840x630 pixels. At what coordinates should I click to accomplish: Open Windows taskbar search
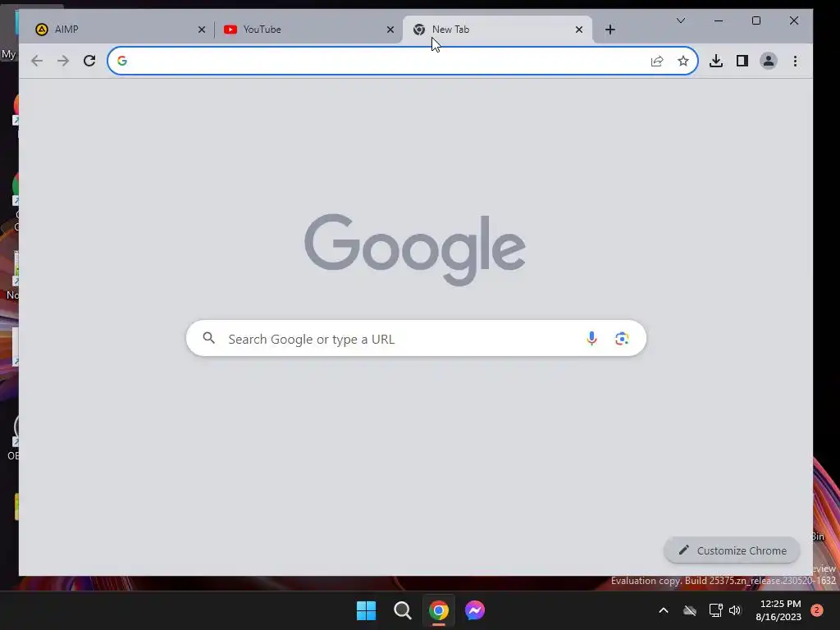402,610
